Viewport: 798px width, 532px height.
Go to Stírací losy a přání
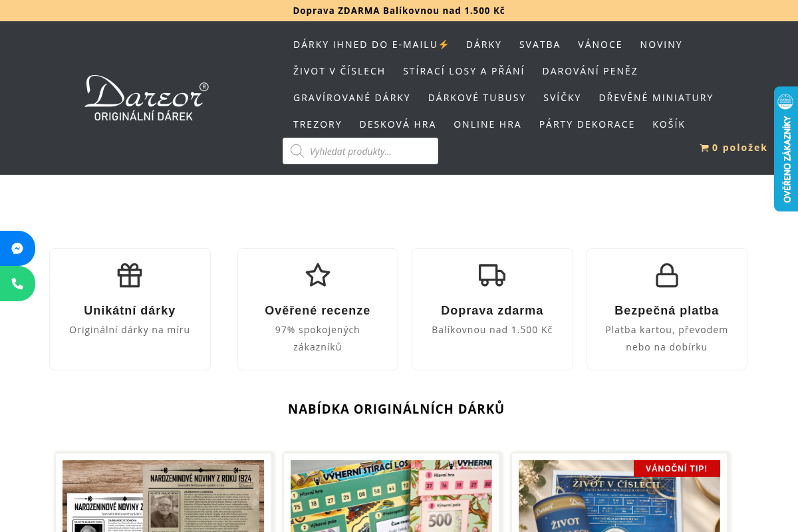pyautogui.click(x=464, y=71)
